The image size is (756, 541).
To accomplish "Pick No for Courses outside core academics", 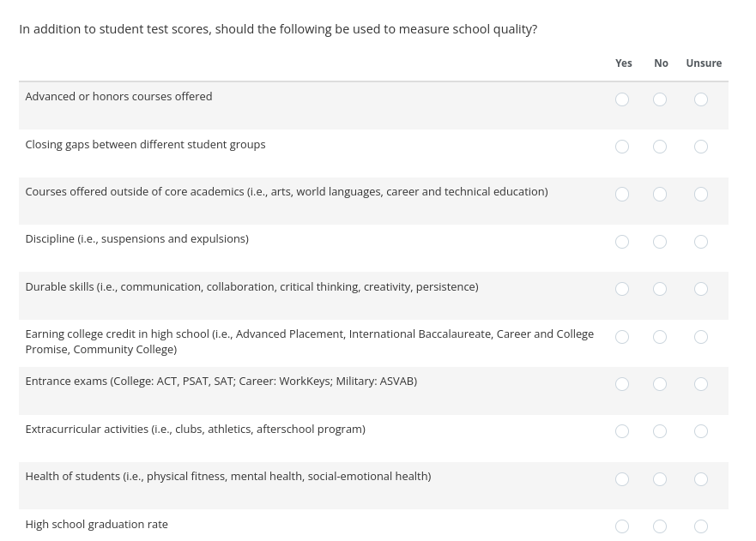I will (x=660, y=195).
